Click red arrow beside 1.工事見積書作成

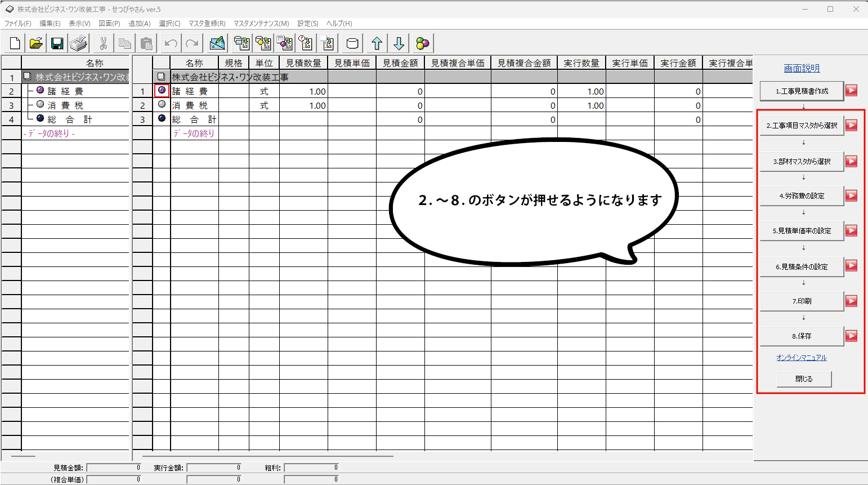(x=851, y=90)
